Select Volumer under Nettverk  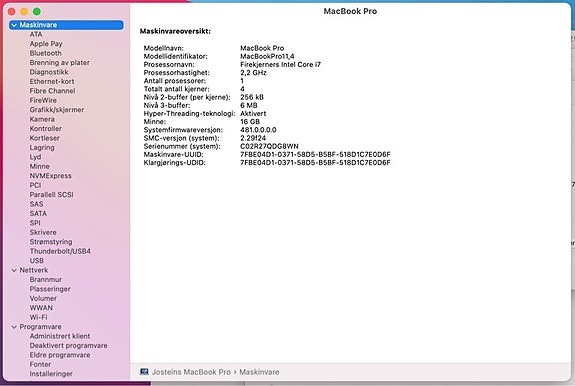coord(43,299)
